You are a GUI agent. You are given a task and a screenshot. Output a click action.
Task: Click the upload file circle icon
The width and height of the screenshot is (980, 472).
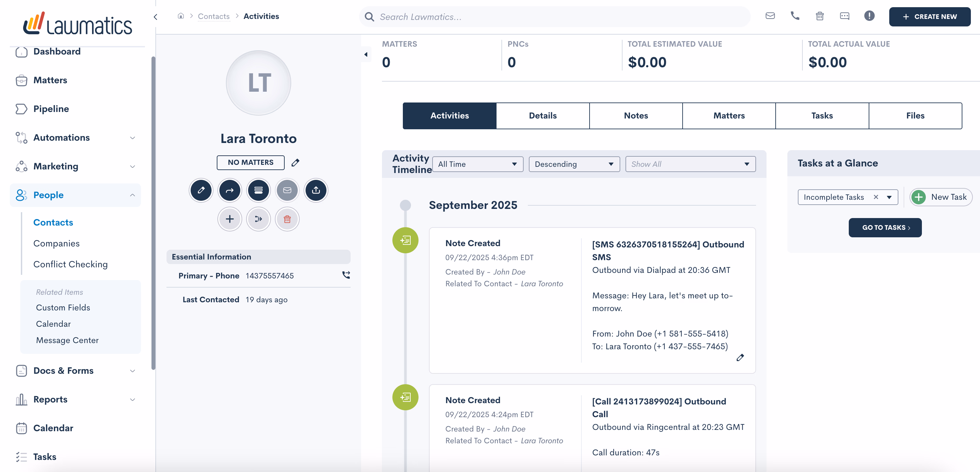[316, 190]
